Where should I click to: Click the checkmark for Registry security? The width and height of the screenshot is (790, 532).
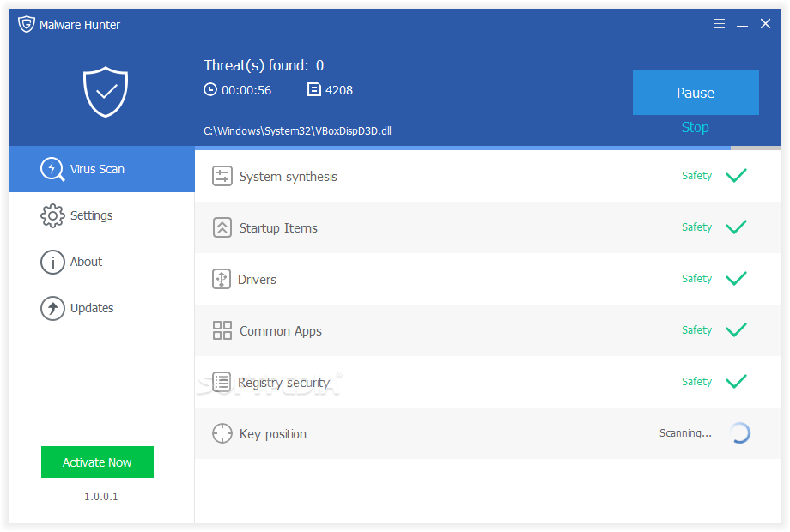(x=736, y=382)
